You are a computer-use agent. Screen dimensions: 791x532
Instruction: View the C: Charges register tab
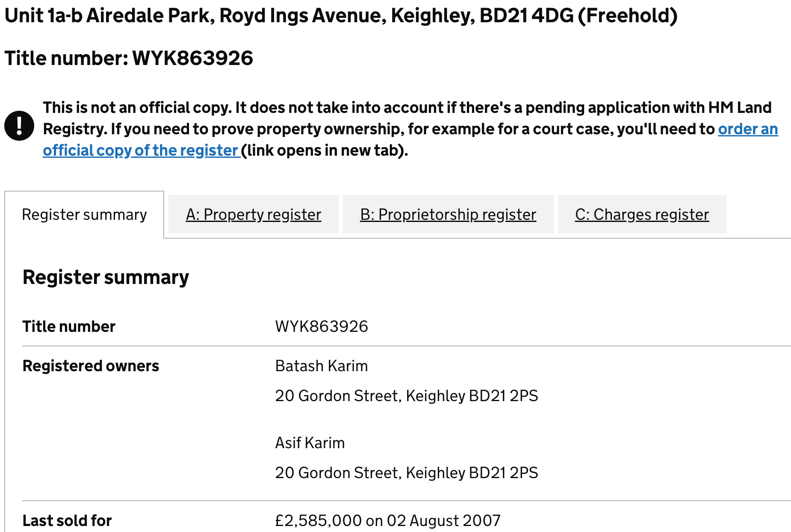pos(642,215)
